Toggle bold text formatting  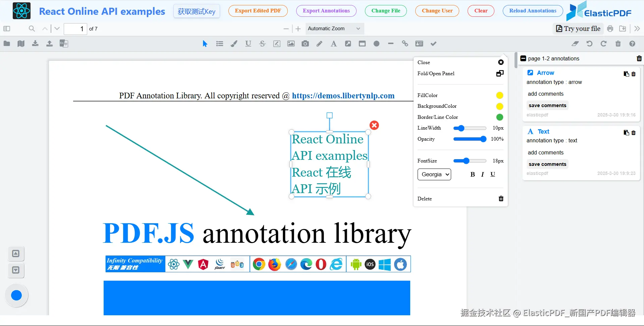coord(473,174)
